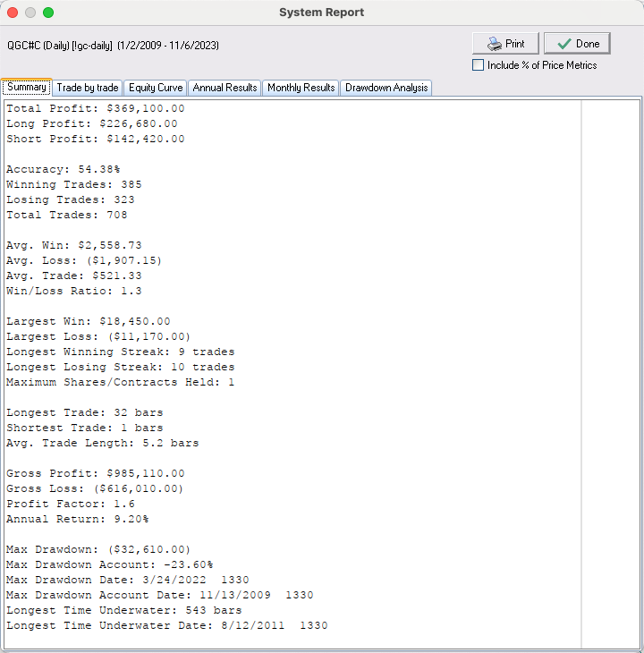Click the Accuracy: 54.38% line
Image resolution: width=644 pixels, height=653 pixels.
(x=64, y=169)
